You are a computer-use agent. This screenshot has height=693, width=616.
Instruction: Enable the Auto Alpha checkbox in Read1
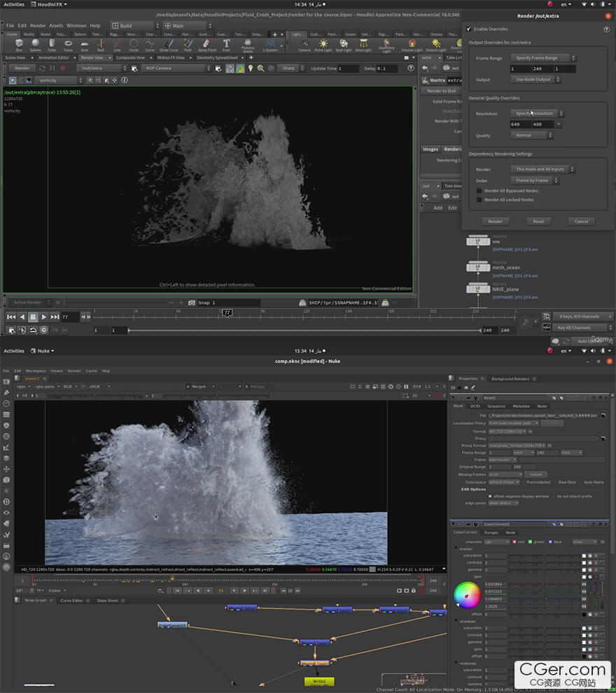580,482
